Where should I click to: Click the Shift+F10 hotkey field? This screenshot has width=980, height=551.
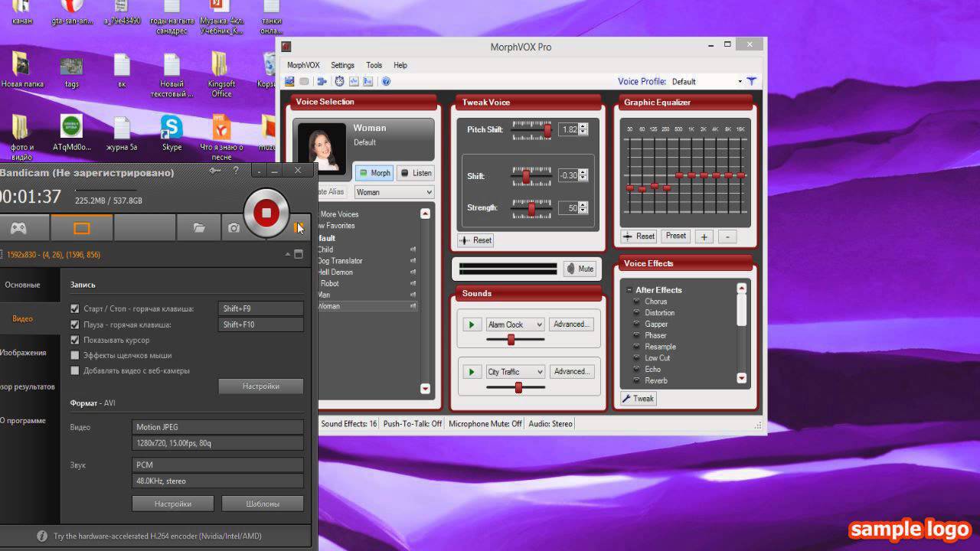[260, 324]
